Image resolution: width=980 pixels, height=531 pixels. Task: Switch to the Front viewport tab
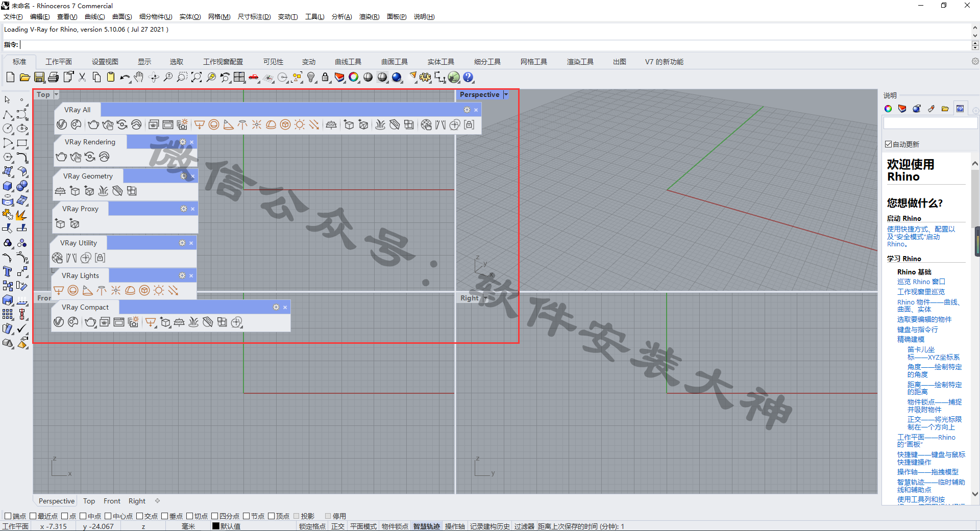112,501
